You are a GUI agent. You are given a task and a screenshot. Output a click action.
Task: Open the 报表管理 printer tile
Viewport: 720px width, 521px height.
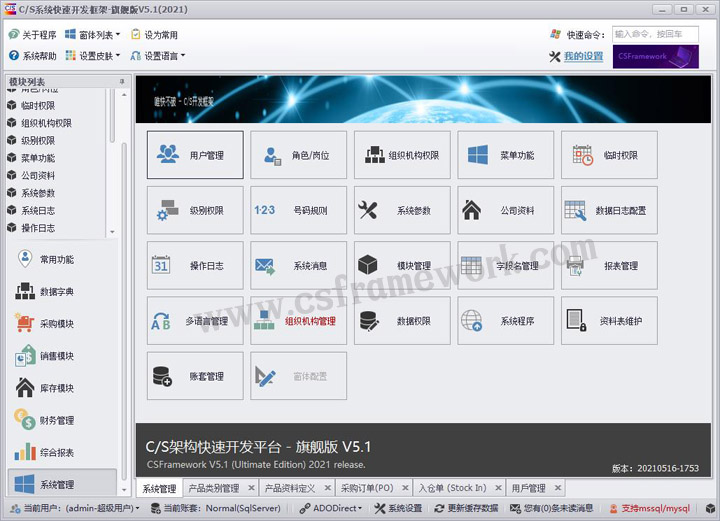tap(609, 266)
